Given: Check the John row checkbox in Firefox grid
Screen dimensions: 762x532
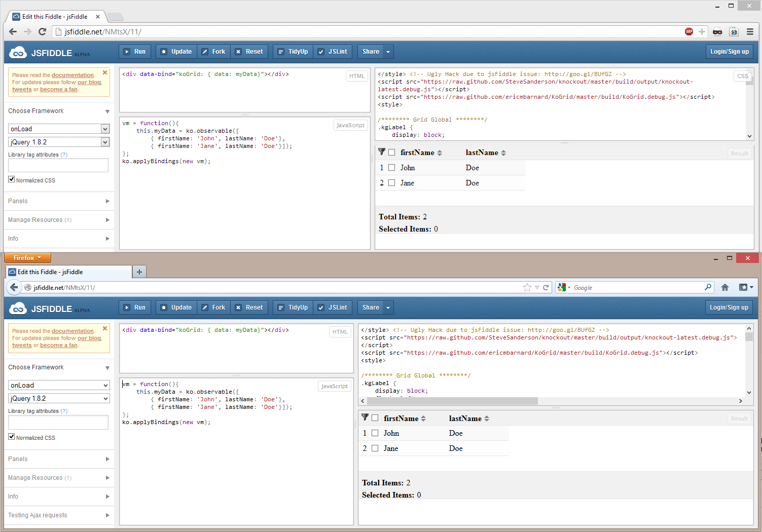Looking at the screenshot, I should [375, 433].
